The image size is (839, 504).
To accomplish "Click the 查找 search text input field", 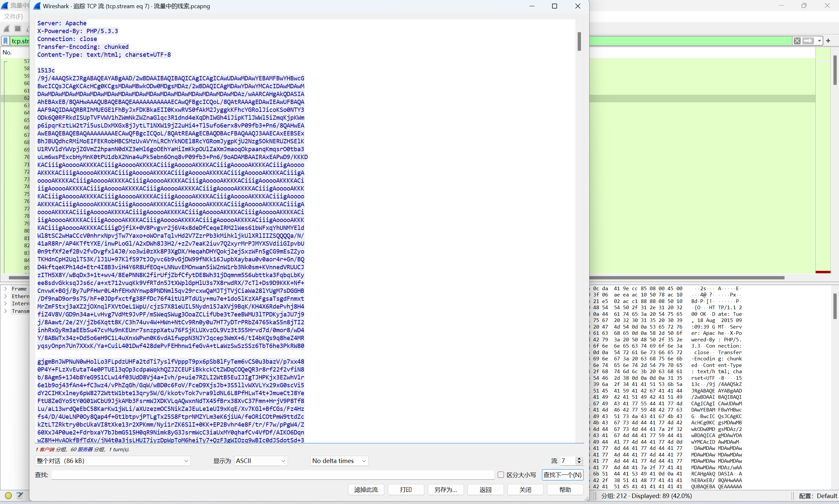I will 273,475.
